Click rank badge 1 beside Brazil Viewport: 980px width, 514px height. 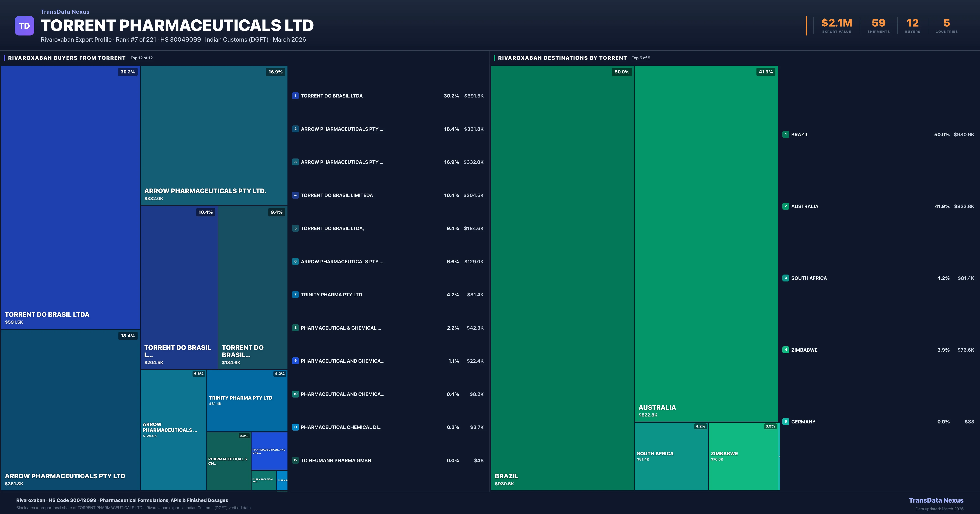pyautogui.click(x=786, y=135)
